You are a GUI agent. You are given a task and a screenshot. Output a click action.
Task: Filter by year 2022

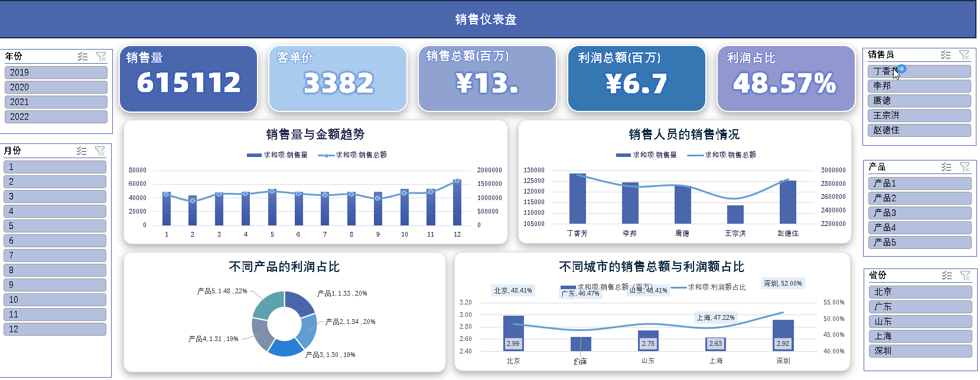pos(56,117)
